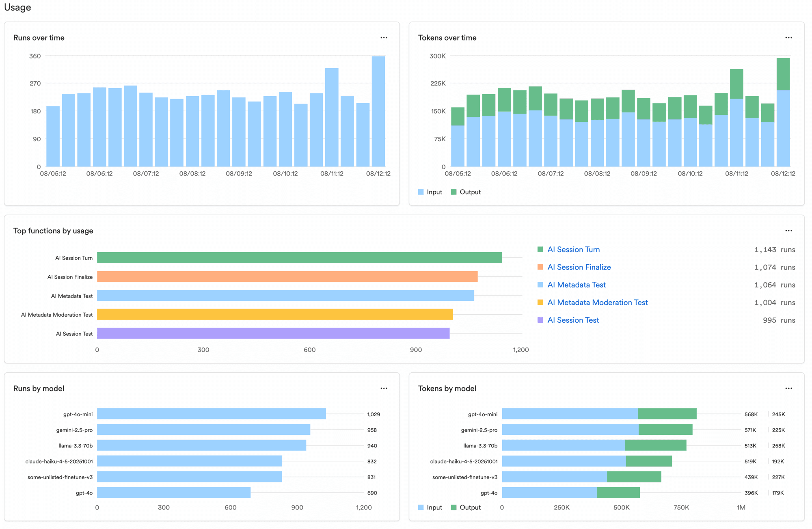
Task: Select gpt-4o output segment in Tokens by model
Action: (x=618, y=492)
